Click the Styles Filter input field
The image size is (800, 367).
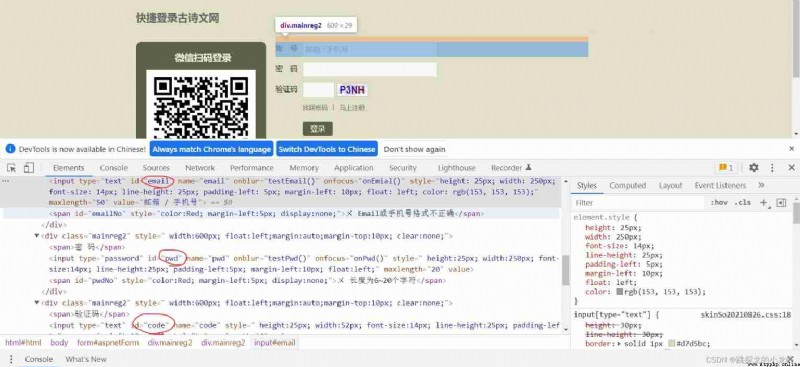coord(639,203)
